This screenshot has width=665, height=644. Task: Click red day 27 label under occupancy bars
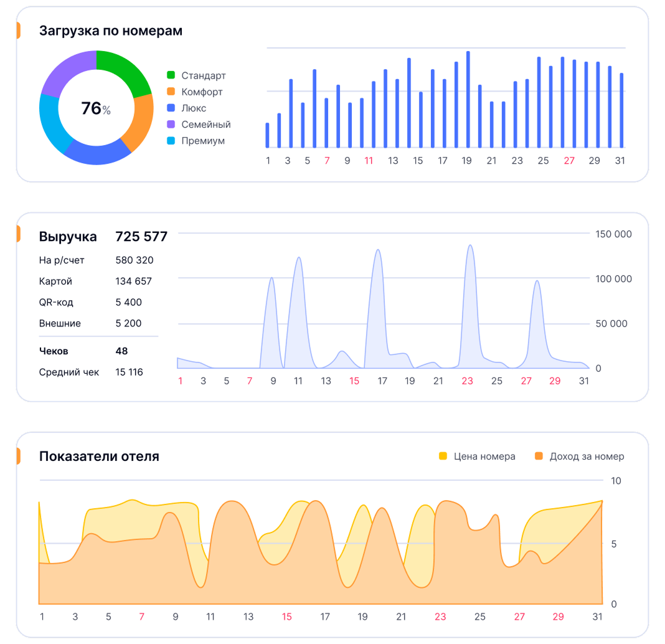click(x=569, y=161)
